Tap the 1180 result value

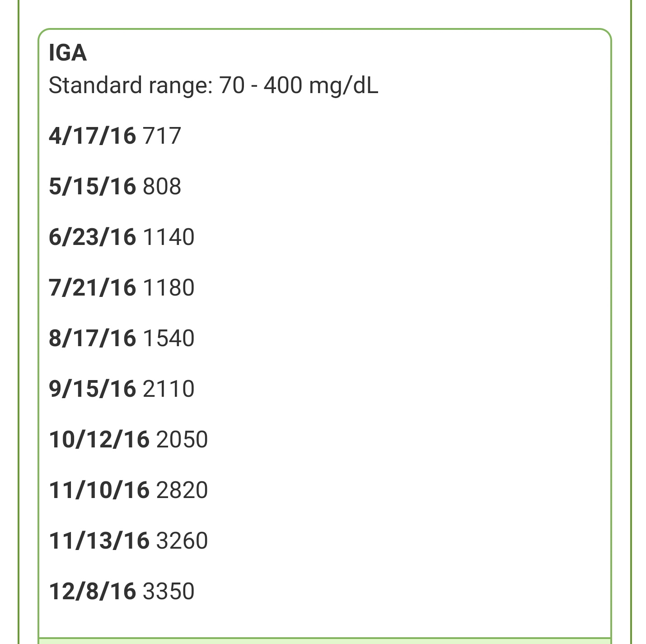point(169,288)
